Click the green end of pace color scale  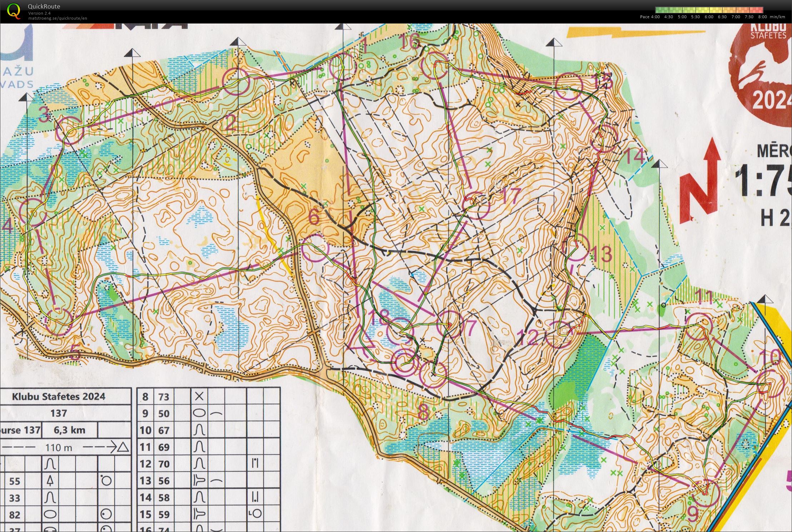point(658,10)
